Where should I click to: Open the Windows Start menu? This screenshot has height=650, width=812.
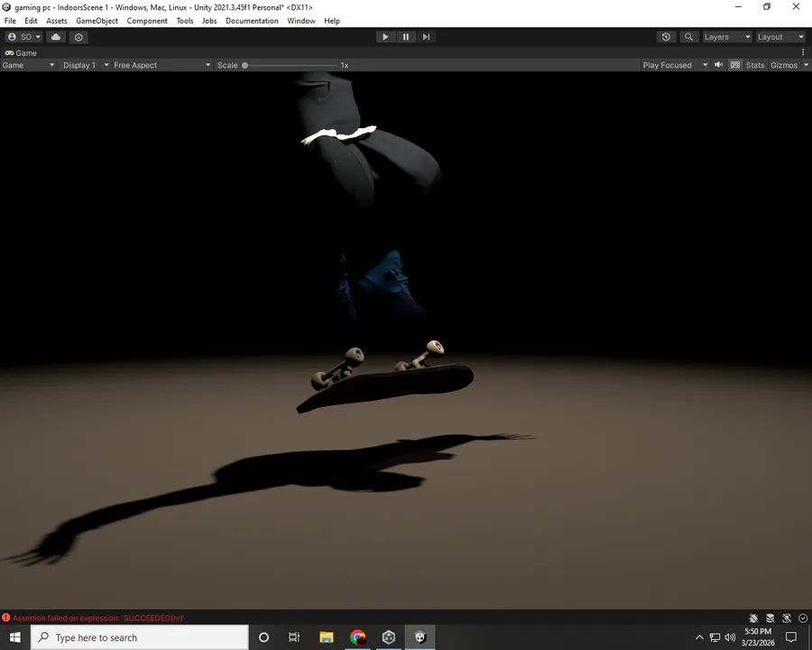coord(15,637)
